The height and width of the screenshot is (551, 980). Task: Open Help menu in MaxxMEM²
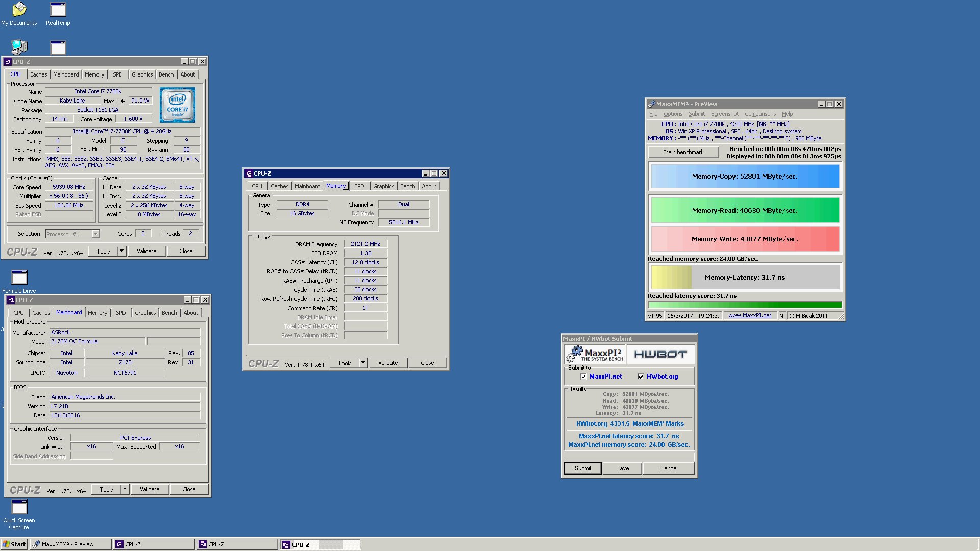pyautogui.click(x=787, y=114)
